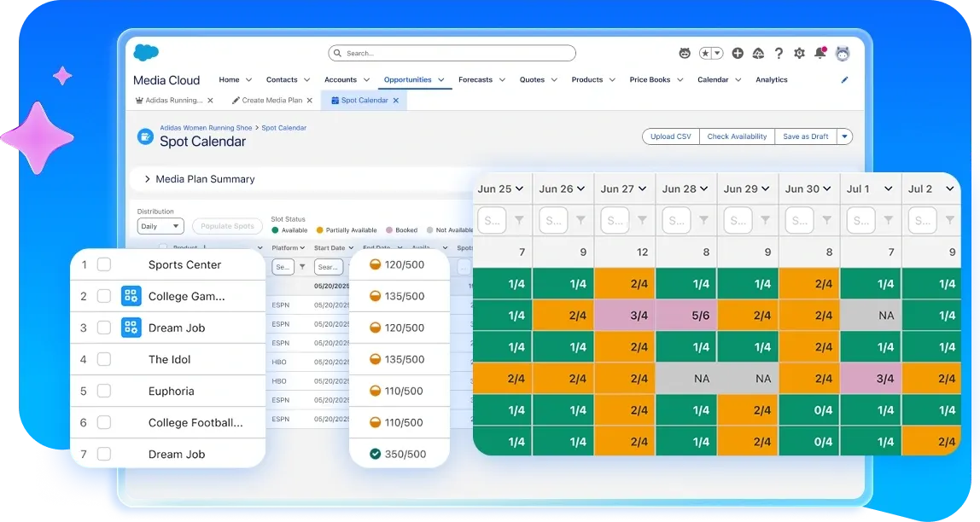Click the Jun 27 column filter icon
This screenshot has height=522, width=980.
(x=642, y=220)
